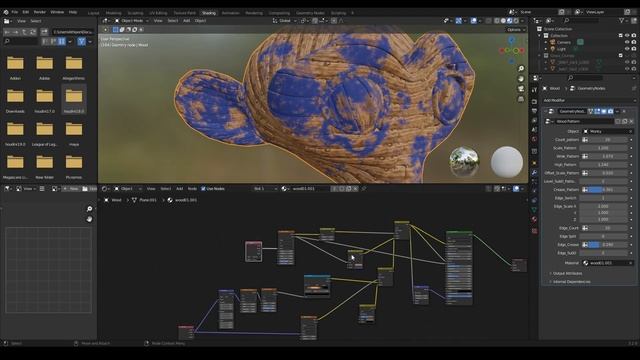
Task: Select thumbnail display mode in file browser
Action: (x=62, y=41)
